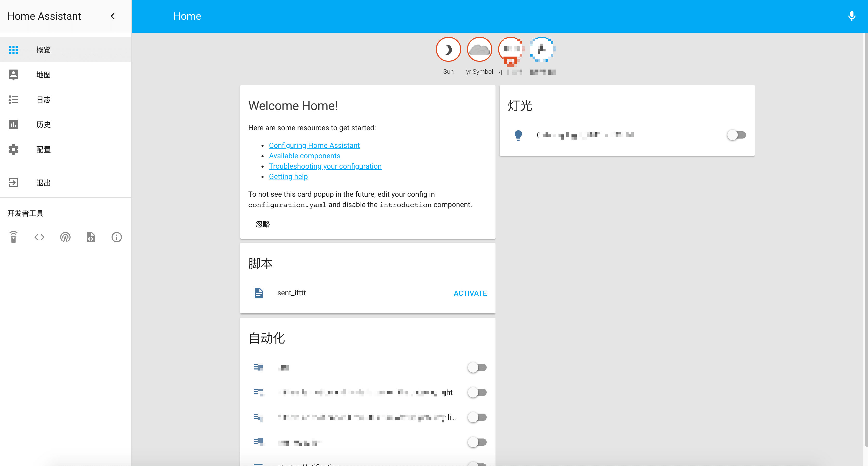
Task: Toggle the automation ending in 'ght'
Action: pos(477,392)
